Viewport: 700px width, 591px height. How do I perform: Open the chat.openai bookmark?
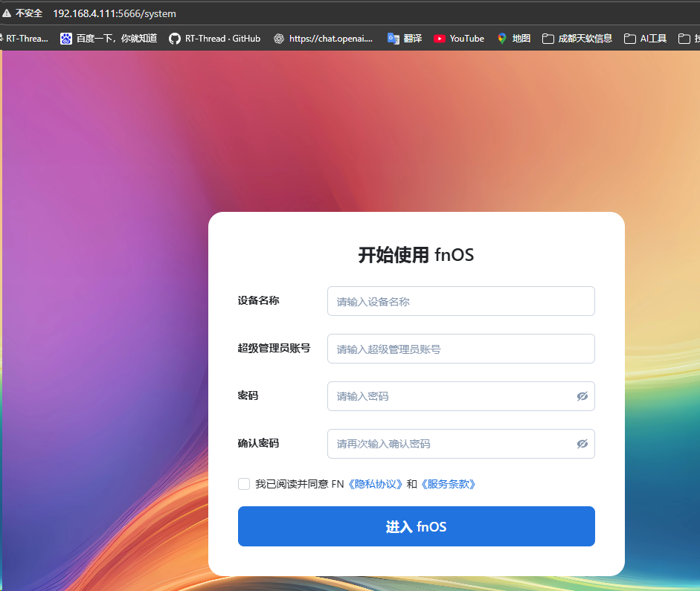[x=323, y=39]
